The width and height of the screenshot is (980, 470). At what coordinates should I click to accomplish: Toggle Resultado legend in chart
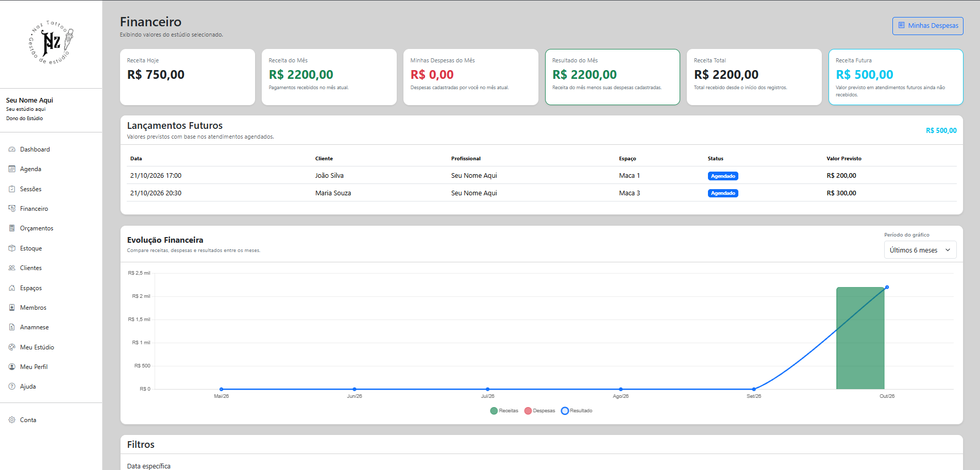577,411
